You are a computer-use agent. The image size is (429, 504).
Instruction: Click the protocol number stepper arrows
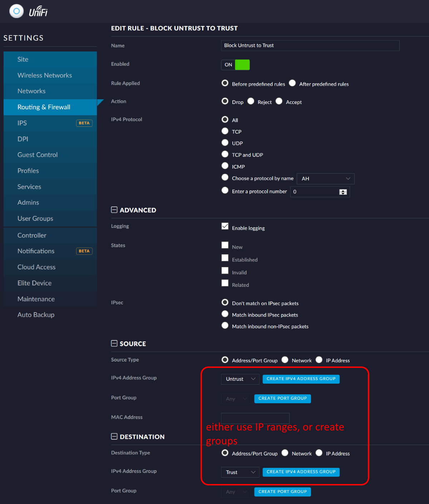343,192
